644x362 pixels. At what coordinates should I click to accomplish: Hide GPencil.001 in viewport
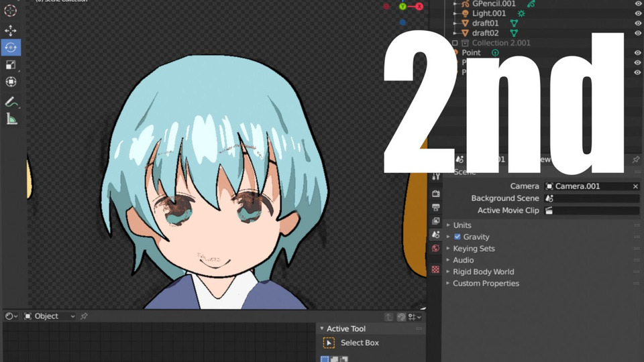[x=638, y=4]
